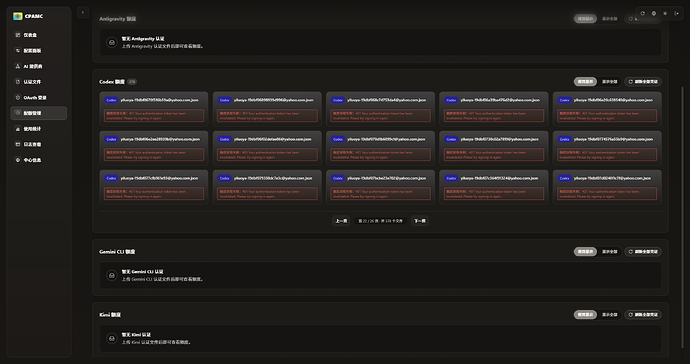This screenshot has height=364, width=690.
Task: Click the 401 error box on third row, second Codex card
Action: tap(267, 194)
